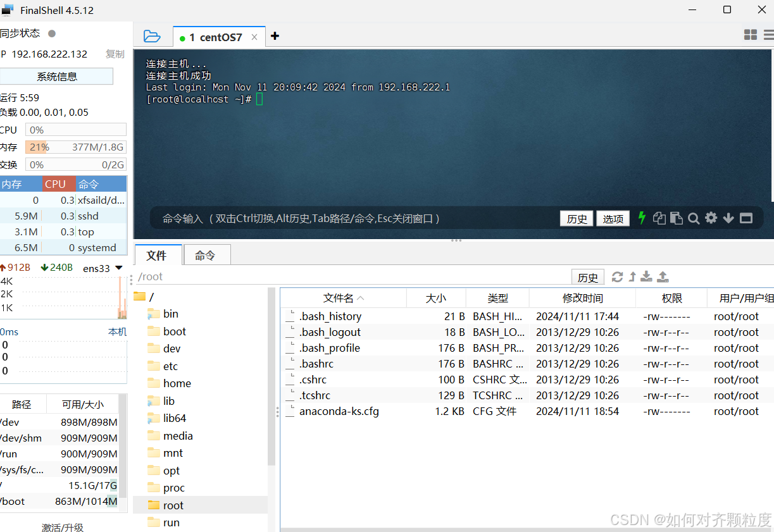Open the 选项 options button
The height and width of the screenshot is (532, 774).
(x=613, y=219)
